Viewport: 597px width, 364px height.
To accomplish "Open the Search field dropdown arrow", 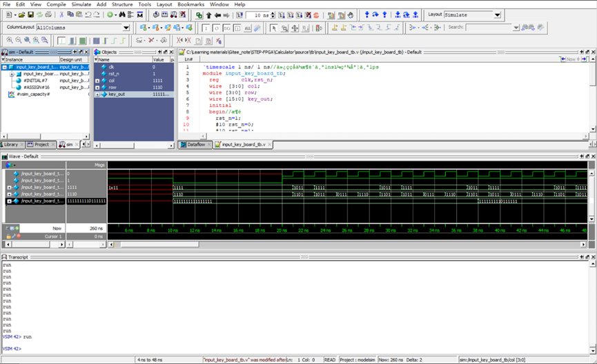I will tap(516, 28).
